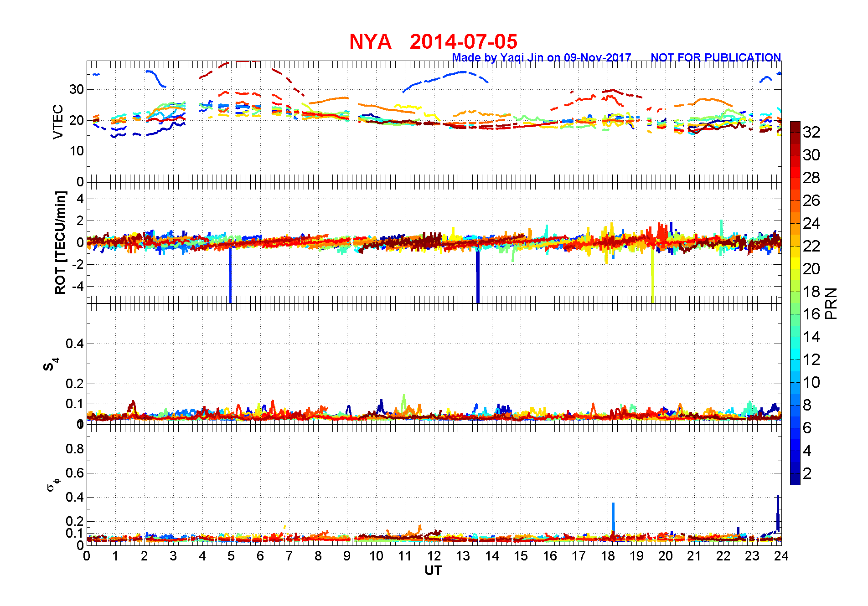
Task: Click the sigma phi y-axis label
Action: tap(53, 484)
